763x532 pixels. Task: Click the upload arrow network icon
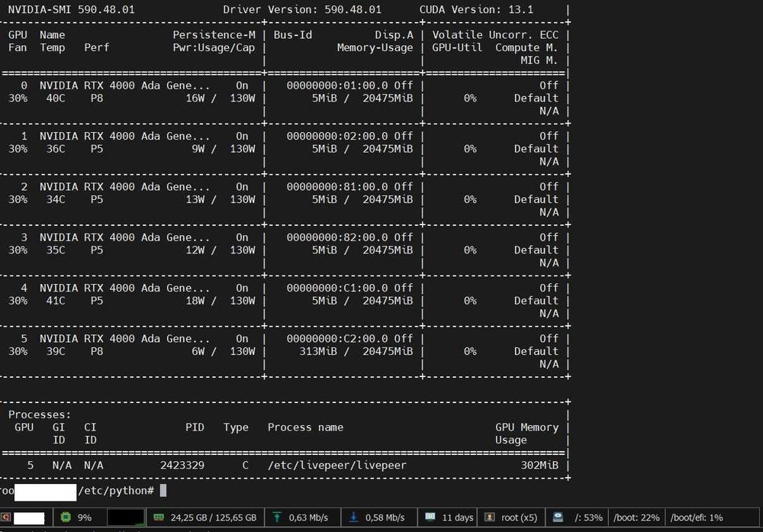point(277,517)
